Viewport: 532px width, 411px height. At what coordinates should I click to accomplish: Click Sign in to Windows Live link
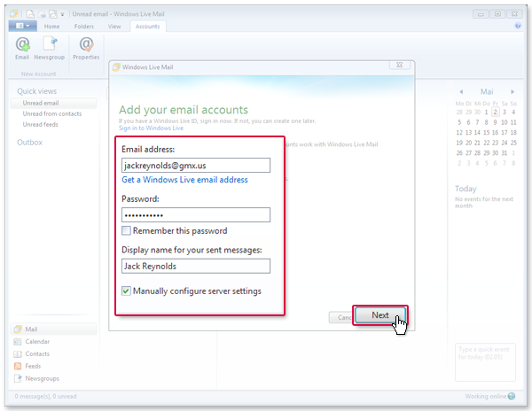[x=151, y=128]
